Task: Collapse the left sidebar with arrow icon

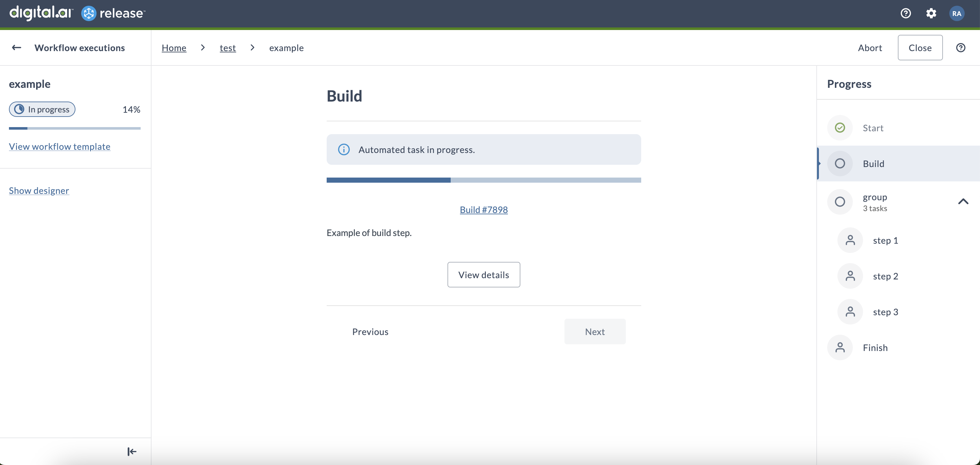Action: pos(132,451)
